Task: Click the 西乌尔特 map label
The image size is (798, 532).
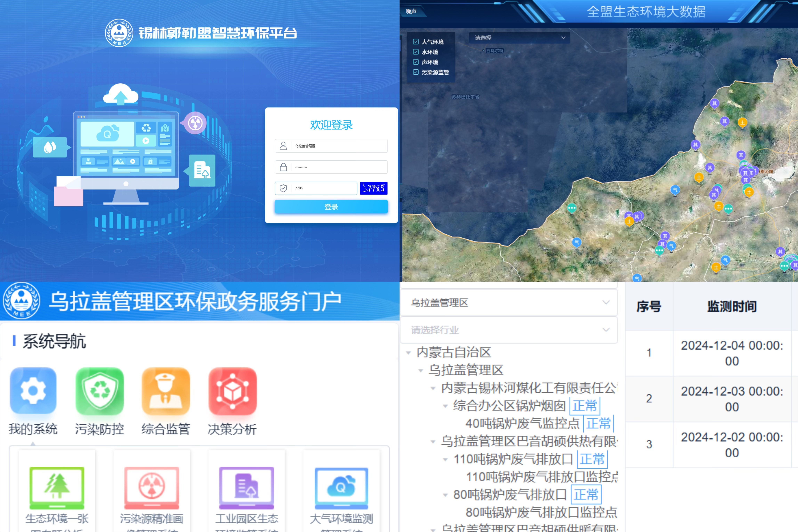Action: point(494,51)
